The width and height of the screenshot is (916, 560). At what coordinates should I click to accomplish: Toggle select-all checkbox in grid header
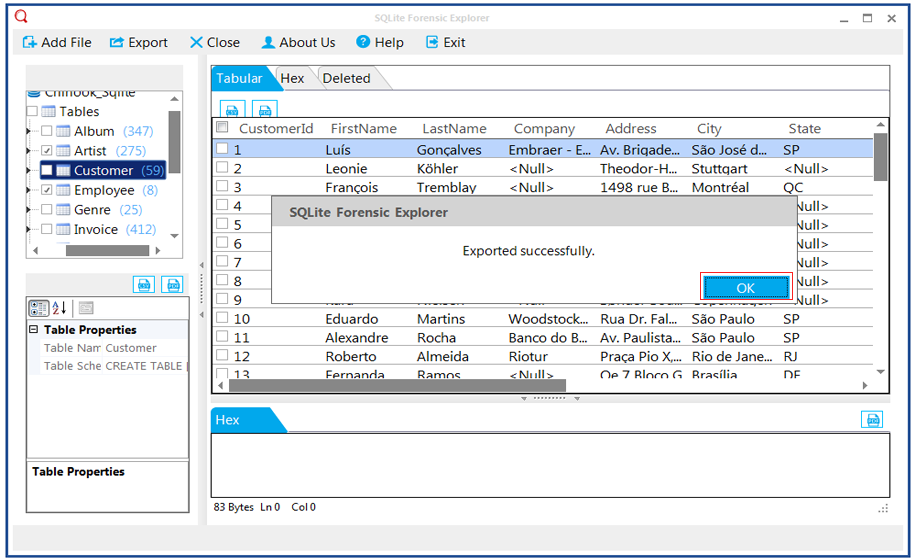click(222, 127)
